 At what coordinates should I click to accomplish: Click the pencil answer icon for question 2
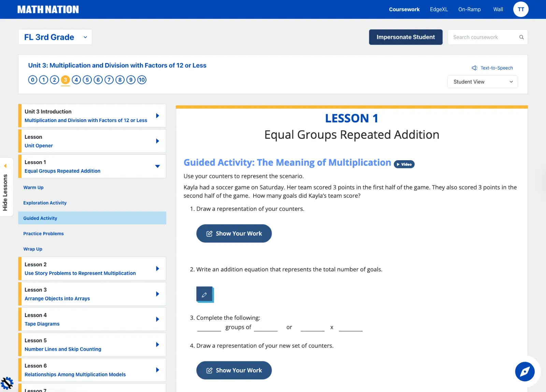[x=204, y=295]
